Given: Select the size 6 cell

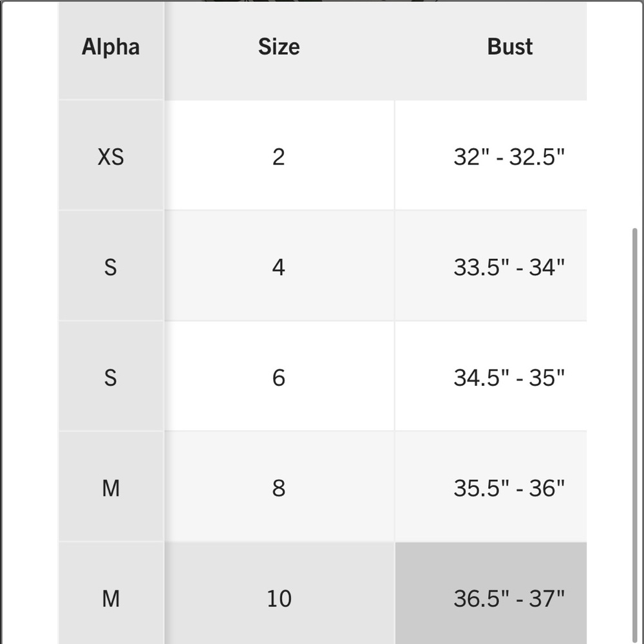Looking at the screenshot, I should 279,377.
